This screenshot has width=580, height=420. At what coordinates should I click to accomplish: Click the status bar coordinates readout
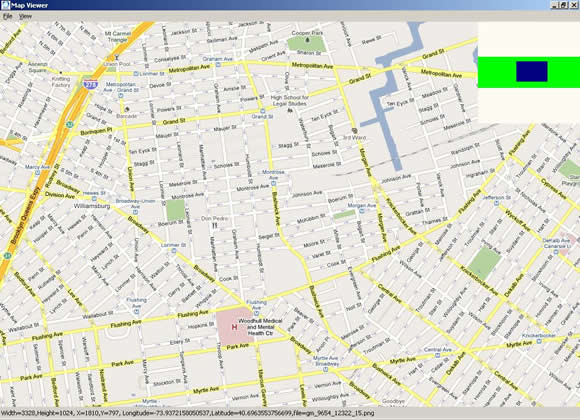point(187,413)
